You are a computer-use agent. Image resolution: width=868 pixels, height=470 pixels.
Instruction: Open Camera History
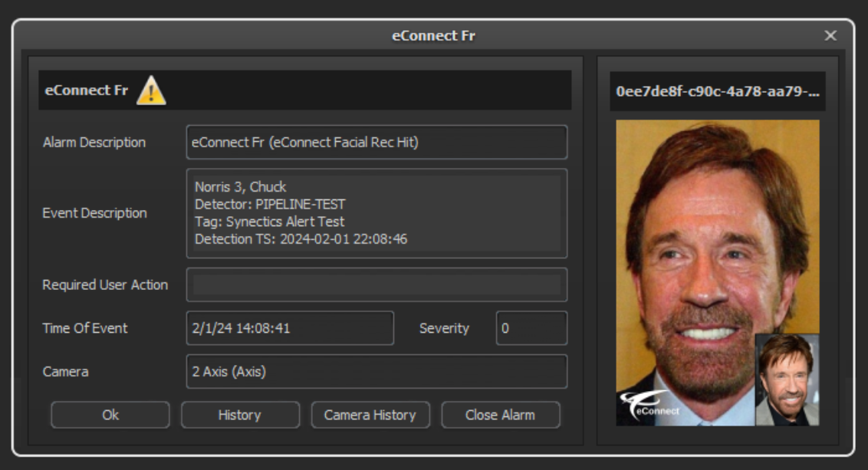[x=370, y=415]
